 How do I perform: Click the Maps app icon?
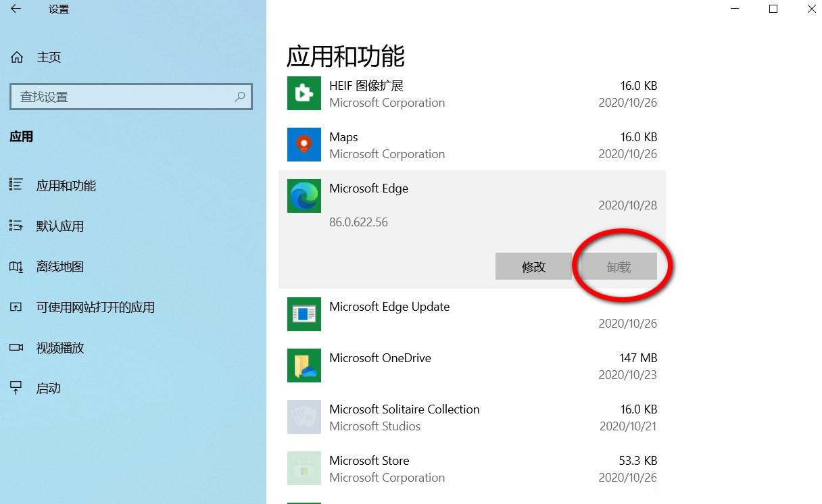(304, 145)
